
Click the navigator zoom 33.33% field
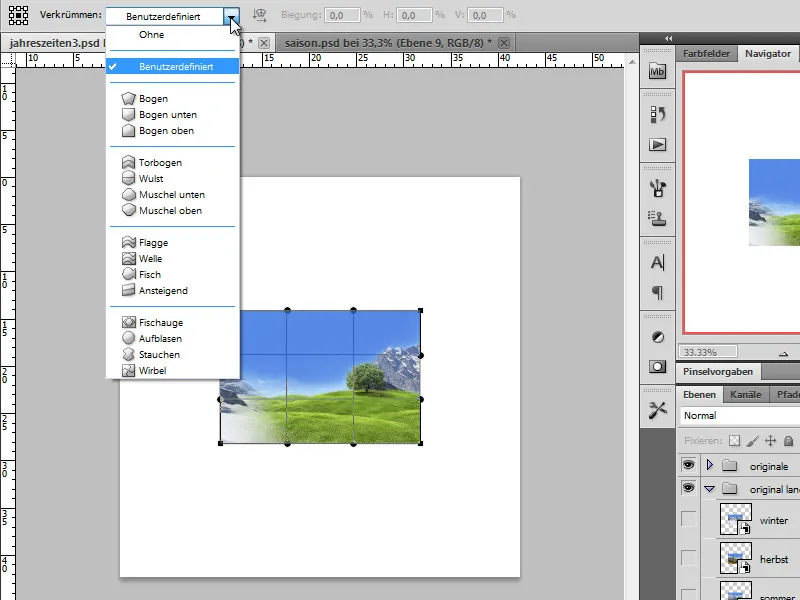coord(708,352)
